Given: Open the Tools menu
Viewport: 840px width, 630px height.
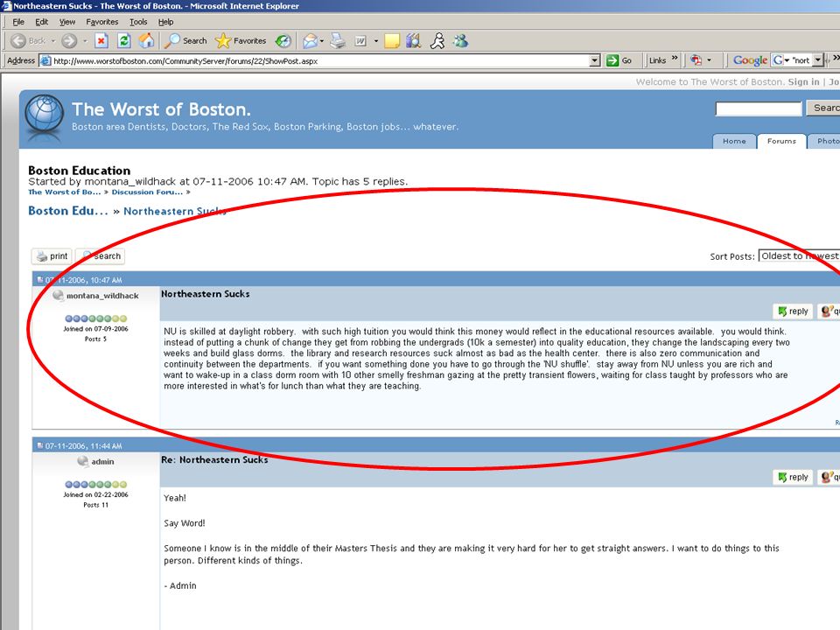Looking at the screenshot, I should [138, 22].
